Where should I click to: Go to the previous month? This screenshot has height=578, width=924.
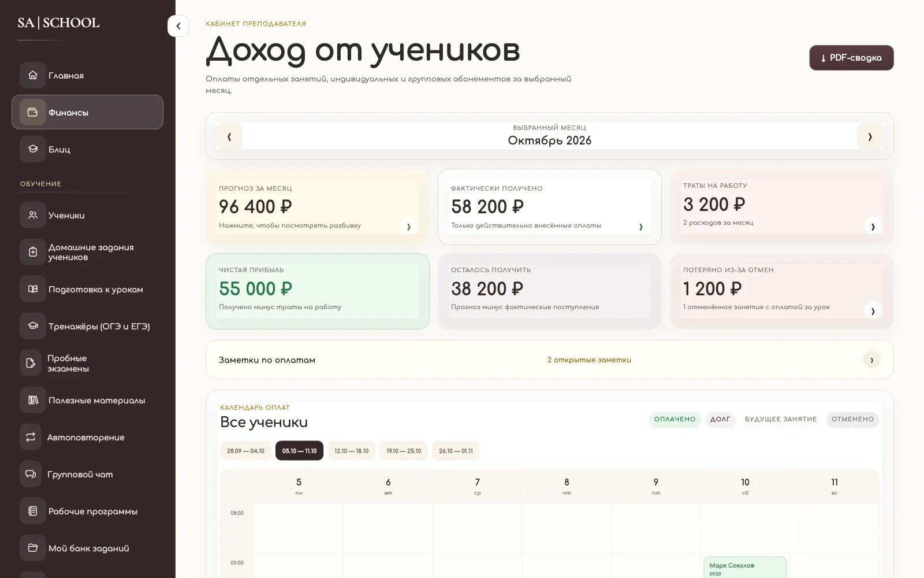pyautogui.click(x=229, y=136)
